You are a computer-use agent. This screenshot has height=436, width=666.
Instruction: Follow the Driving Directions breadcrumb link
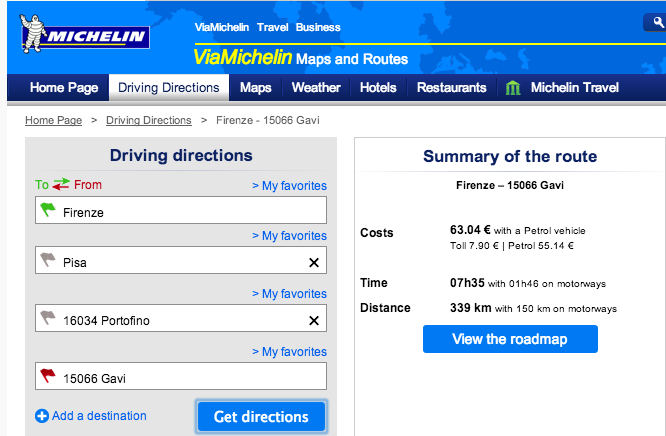pyautogui.click(x=149, y=120)
